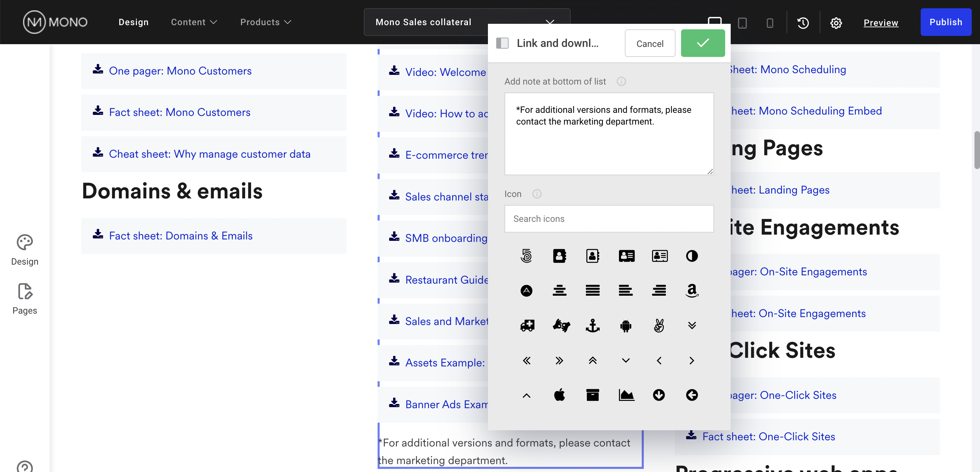This screenshot has height=472, width=980.
Task: Select the single angle left icon
Action: tap(659, 361)
